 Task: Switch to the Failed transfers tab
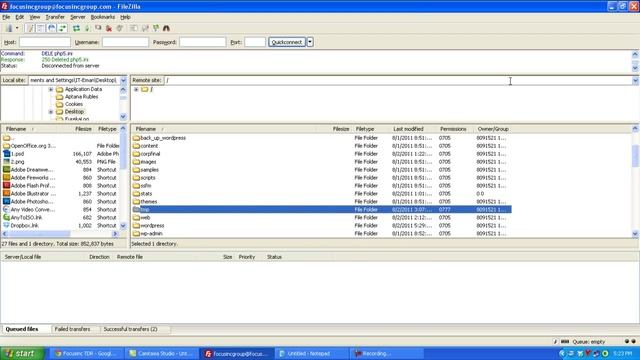pyautogui.click(x=72, y=329)
